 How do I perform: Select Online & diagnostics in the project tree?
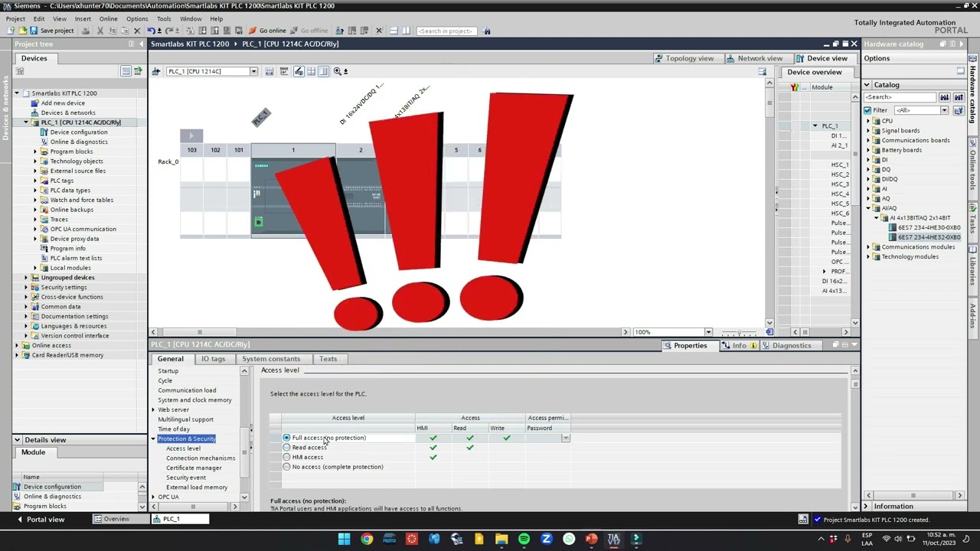[x=79, y=142]
